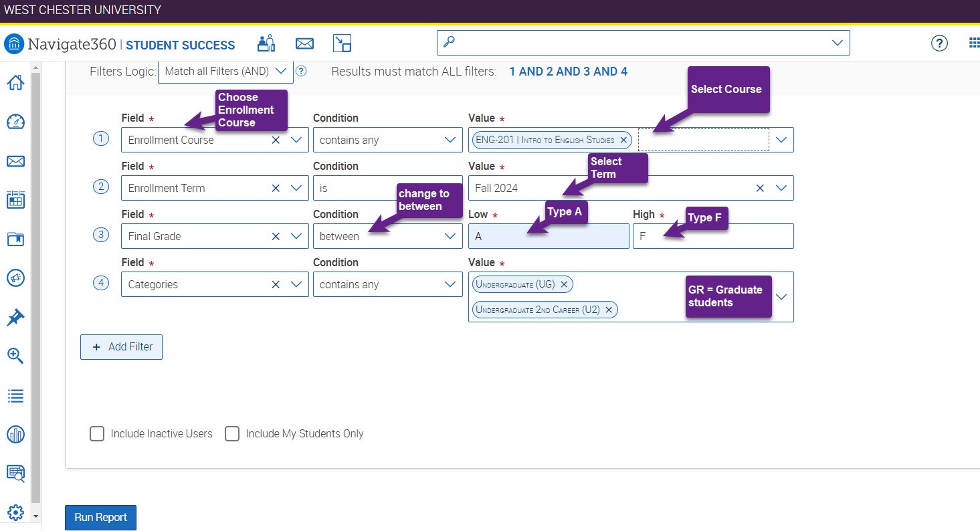The image size is (980, 531).
Task: Expand the Final Grade condition 'between' dropdown
Action: click(450, 236)
